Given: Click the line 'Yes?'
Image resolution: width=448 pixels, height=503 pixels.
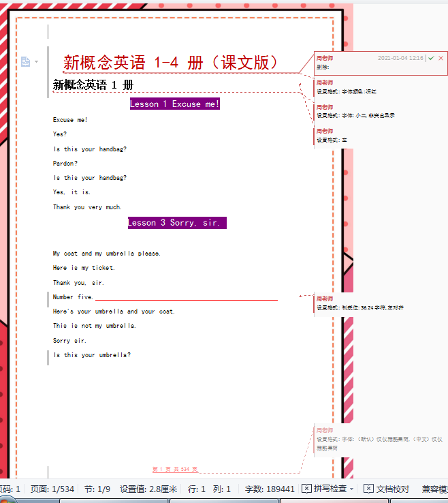Looking at the screenshot, I should point(60,134).
